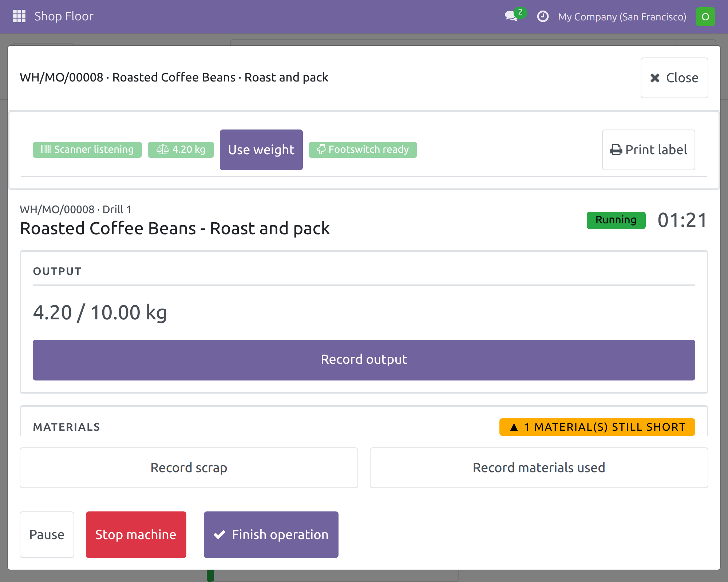Click the 4.20 kg scale badge
The height and width of the screenshot is (582, 728).
(x=181, y=150)
